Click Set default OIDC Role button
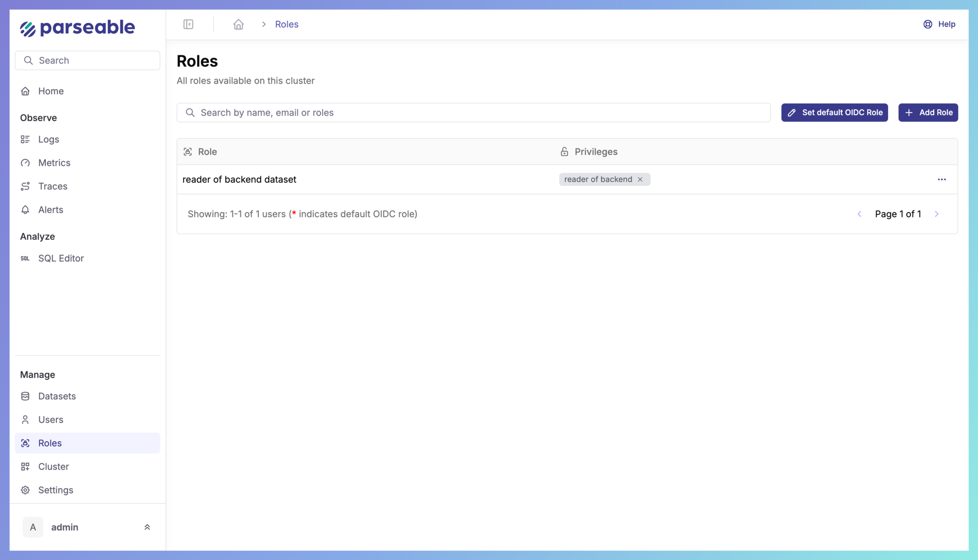The width and height of the screenshot is (978, 560). [834, 113]
